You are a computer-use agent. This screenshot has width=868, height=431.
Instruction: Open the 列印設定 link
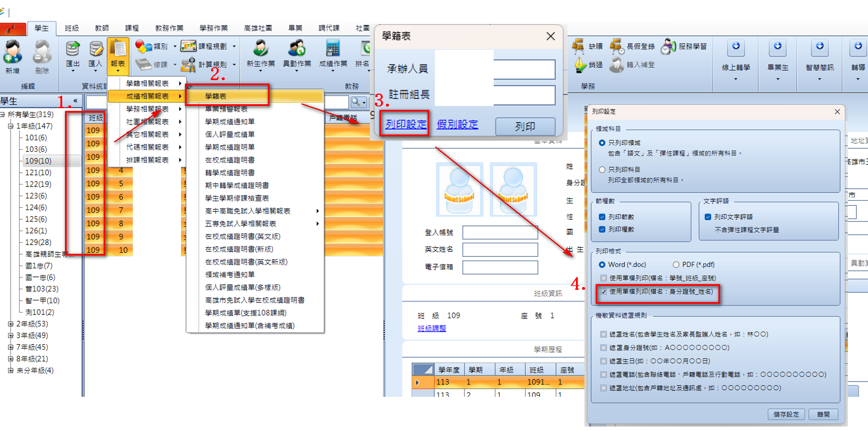pos(406,124)
